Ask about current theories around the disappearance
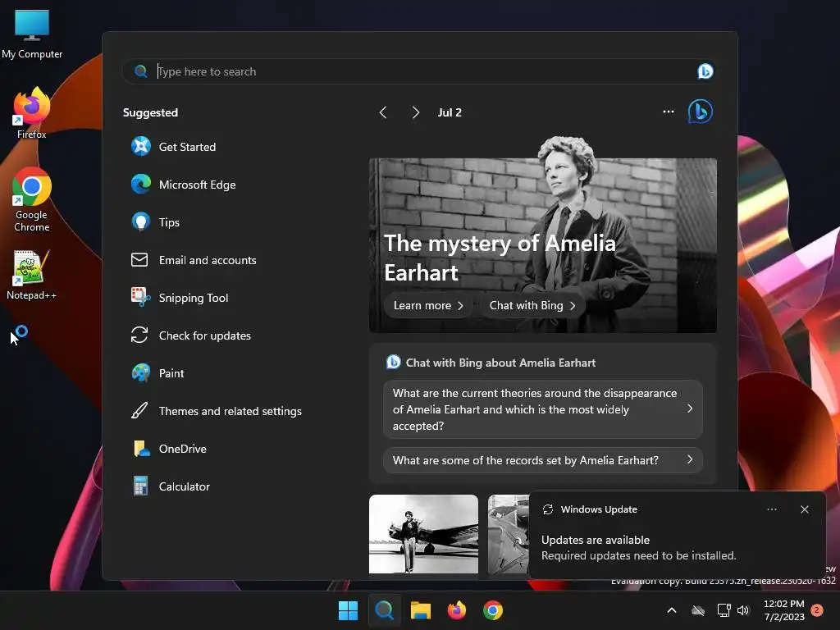Viewport: 840px width, 630px height. click(x=543, y=409)
